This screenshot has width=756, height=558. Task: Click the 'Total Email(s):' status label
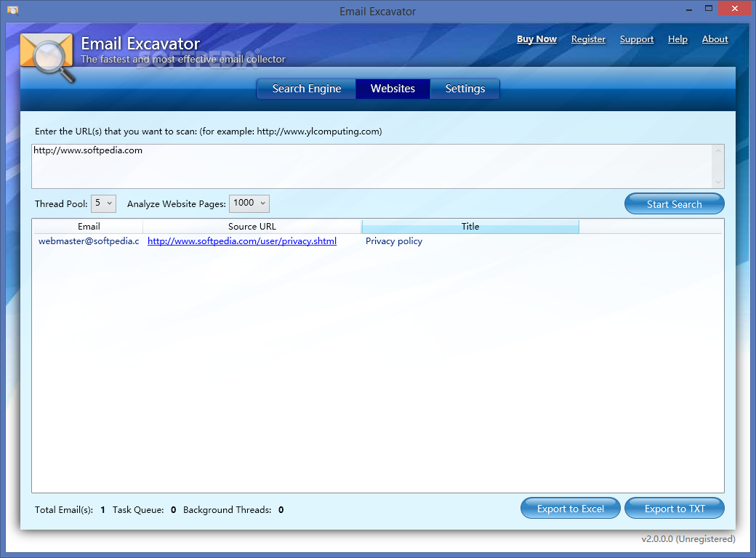coord(64,510)
